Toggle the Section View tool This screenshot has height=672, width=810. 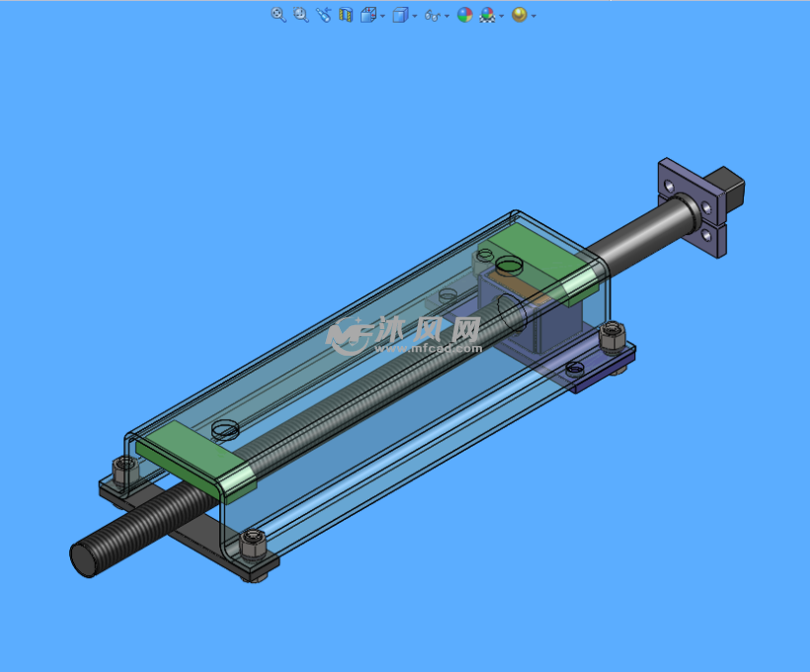click(346, 15)
